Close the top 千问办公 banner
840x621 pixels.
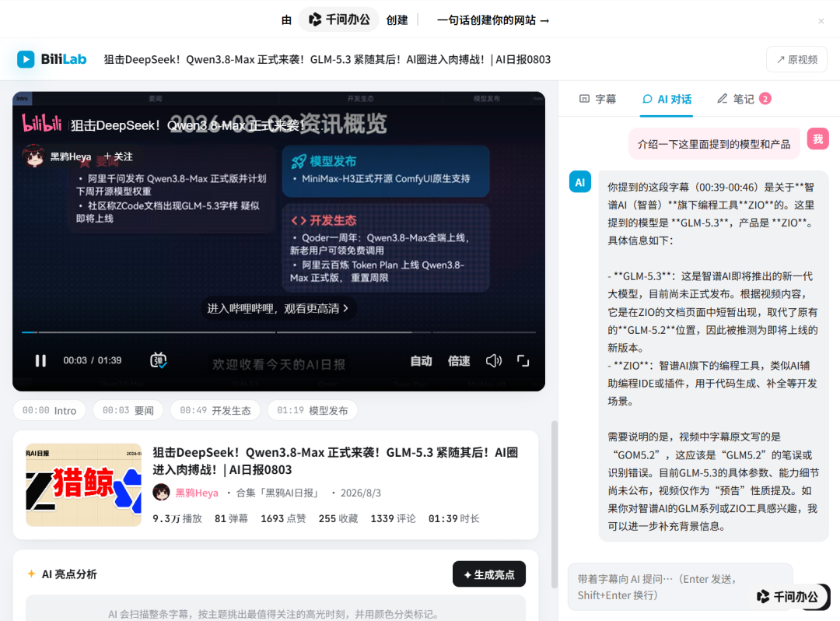821,21
